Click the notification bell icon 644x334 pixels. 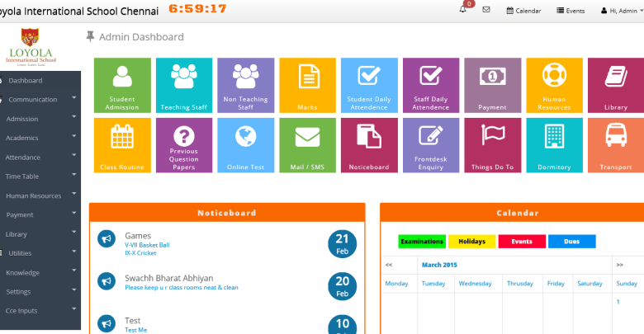coord(463,10)
